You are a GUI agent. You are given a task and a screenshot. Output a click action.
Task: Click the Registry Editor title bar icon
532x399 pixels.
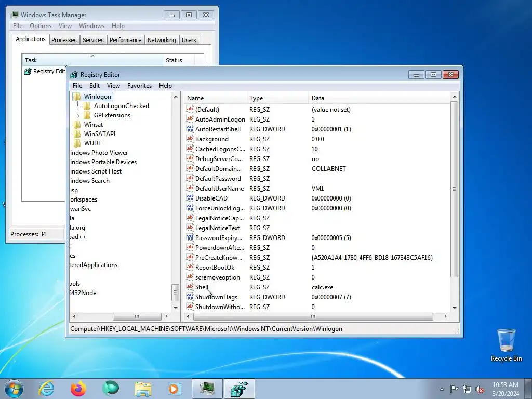point(74,75)
